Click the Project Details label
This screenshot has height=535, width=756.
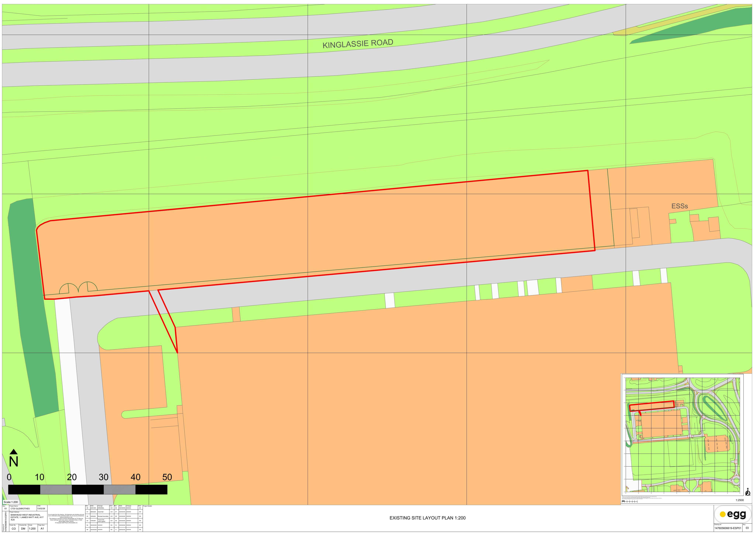(x=147, y=506)
